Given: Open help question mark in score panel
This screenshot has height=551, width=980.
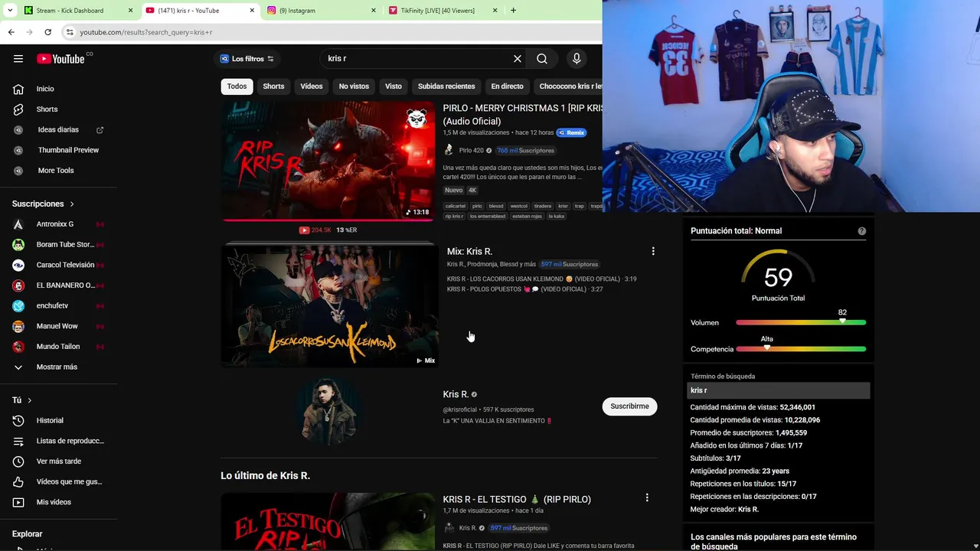Looking at the screenshot, I should click(862, 231).
